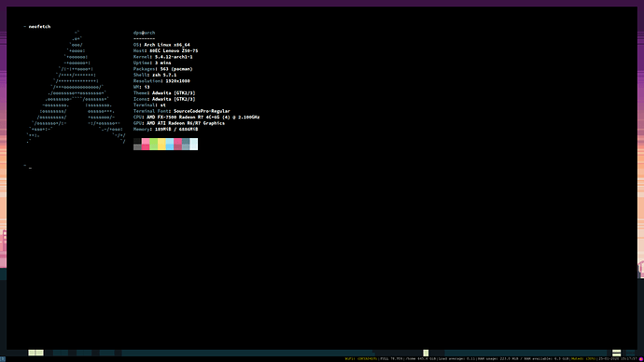Viewport: 644px width, 362px height.
Task: Click the terminal prompt cursor line
Action: click(27, 167)
